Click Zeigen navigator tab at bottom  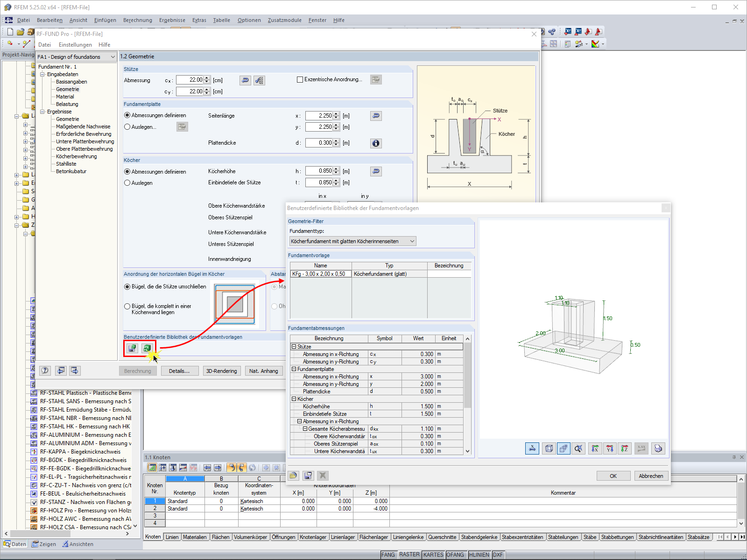pos(44,544)
